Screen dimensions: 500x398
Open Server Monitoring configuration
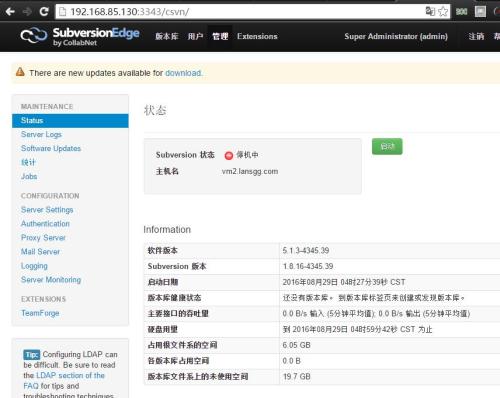(51, 280)
